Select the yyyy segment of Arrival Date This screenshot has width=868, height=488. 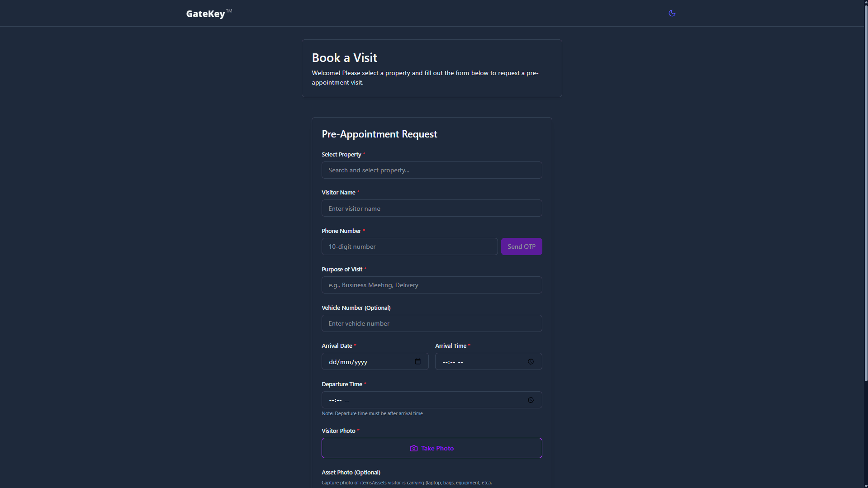[x=360, y=362]
